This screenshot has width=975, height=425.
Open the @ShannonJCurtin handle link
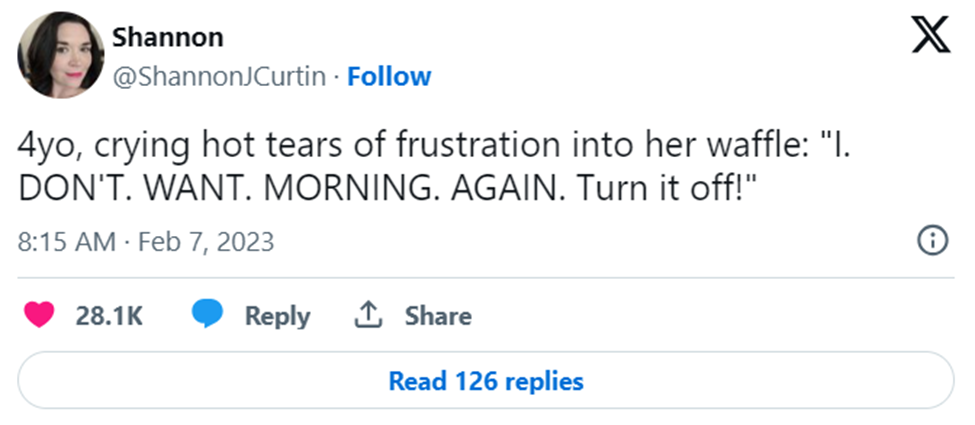tap(219, 77)
